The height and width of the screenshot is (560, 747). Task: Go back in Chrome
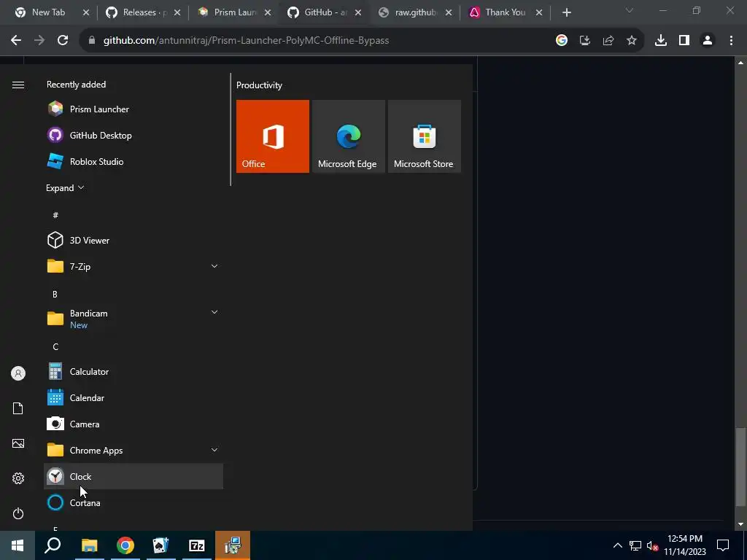point(16,41)
